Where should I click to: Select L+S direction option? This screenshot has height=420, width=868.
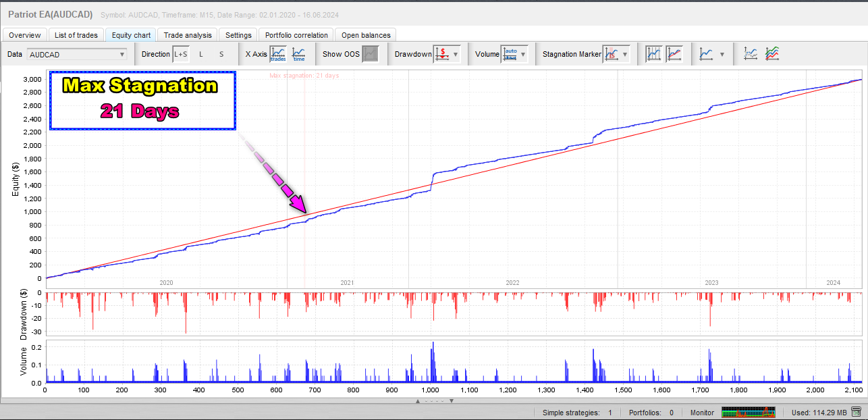(x=180, y=54)
